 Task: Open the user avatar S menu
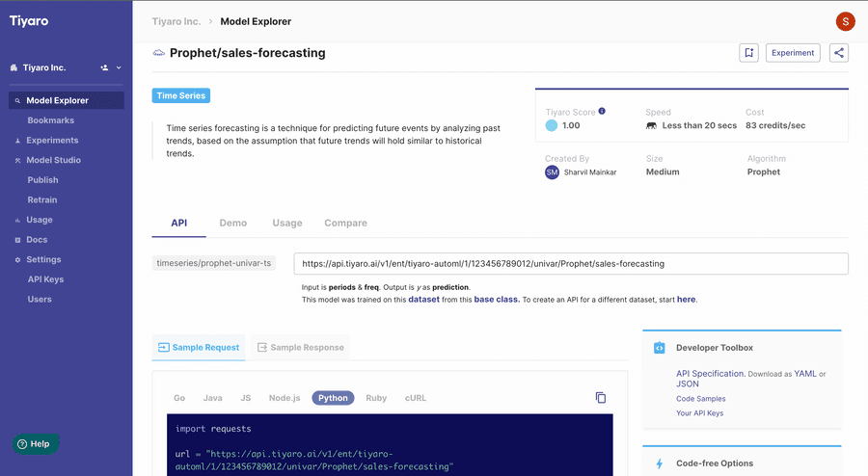(845, 21)
